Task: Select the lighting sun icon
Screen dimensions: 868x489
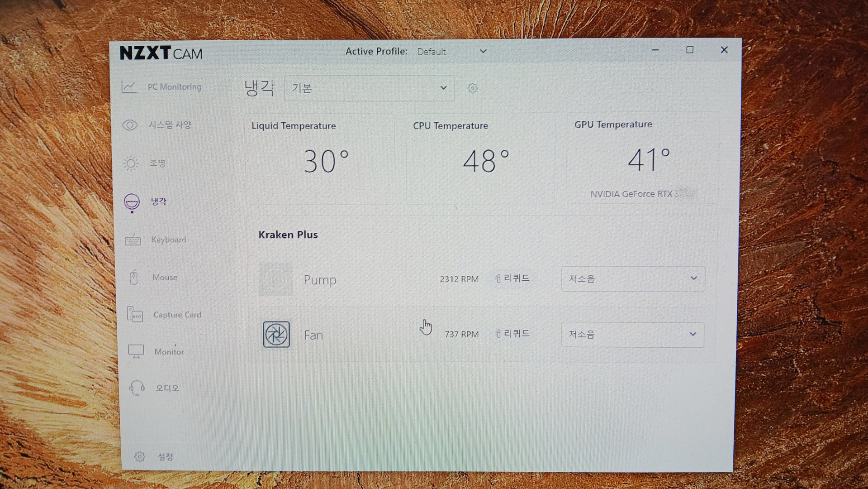Action: coord(131,163)
